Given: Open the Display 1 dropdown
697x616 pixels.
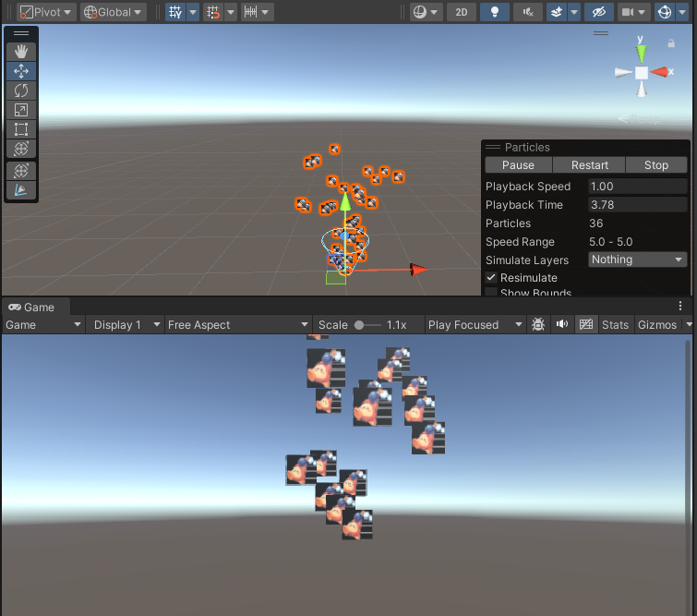Looking at the screenshot, I should (126, 325).
